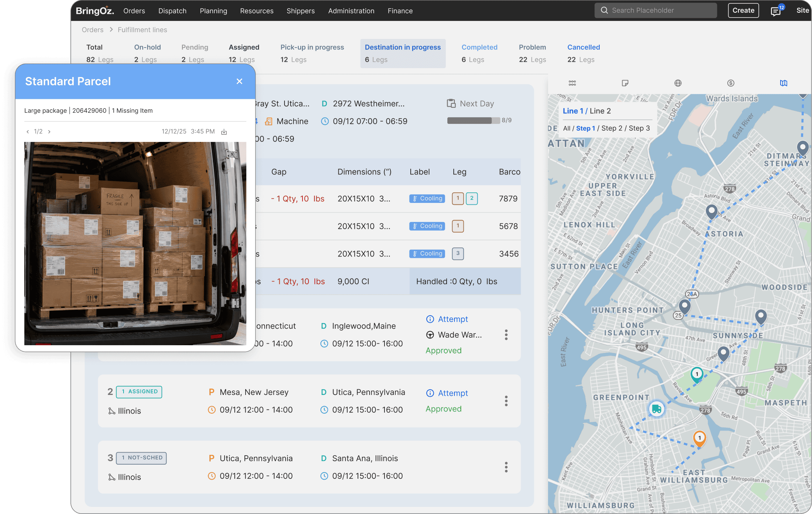Select leg 3 badge in barcode 3456 row
The image size is (812, 514).
(458, 254)
